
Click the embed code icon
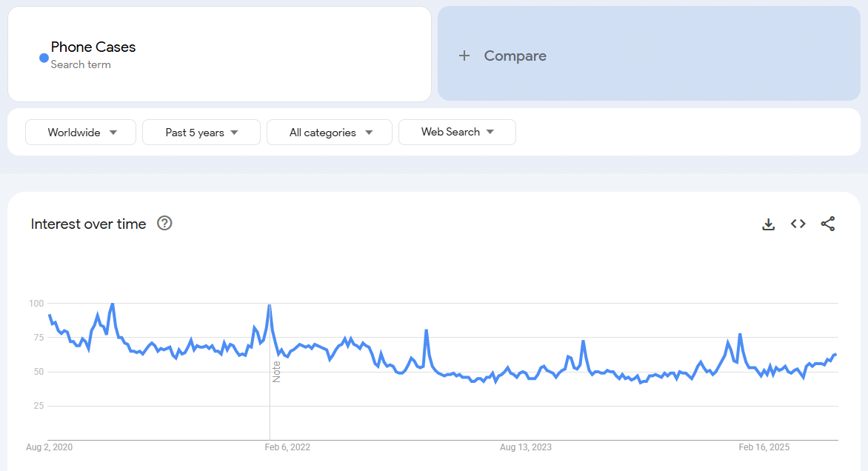click(798, 224)
